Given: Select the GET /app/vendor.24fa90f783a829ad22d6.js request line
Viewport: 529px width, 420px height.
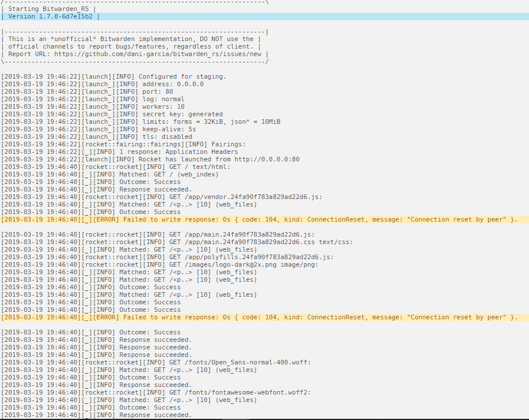Looking at the screenshot, I should [x=161, y=197].
